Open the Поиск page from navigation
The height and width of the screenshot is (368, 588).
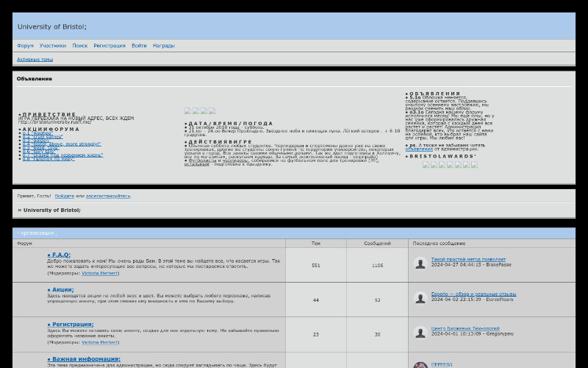[79, 46]
